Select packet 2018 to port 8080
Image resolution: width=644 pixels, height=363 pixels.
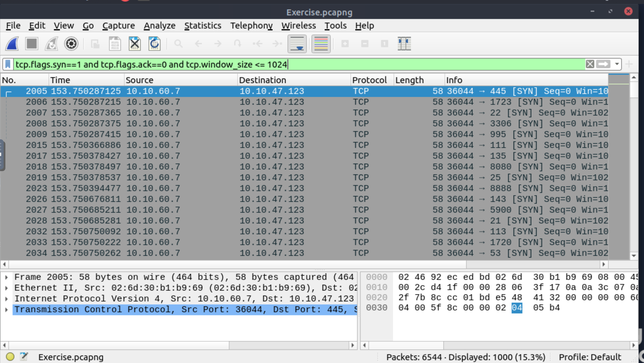pos(304,167)
